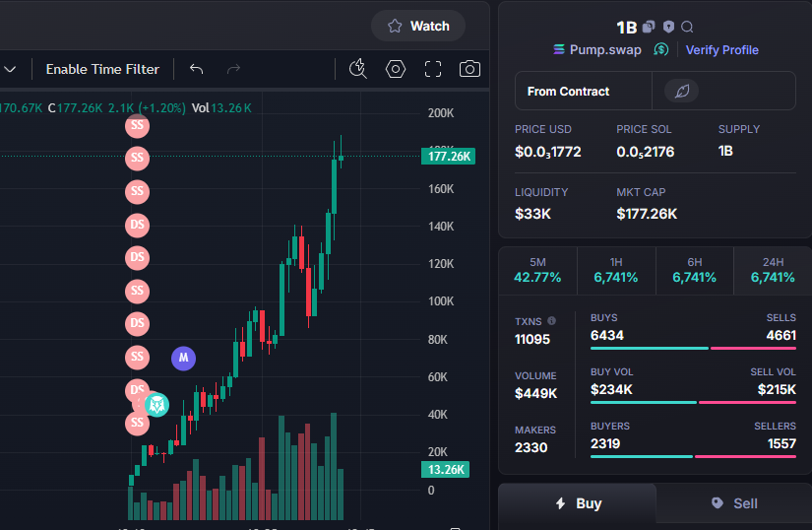Select the 5M timeframe stats
This screenshot has width=812, height=530.
[x=537, y=271]
